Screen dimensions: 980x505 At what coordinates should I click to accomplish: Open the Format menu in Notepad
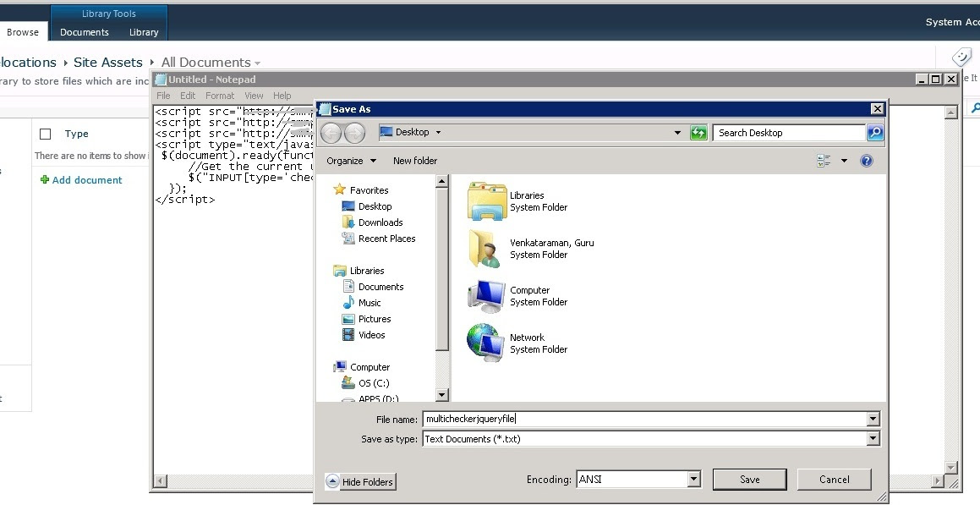(x=220, y=96)
